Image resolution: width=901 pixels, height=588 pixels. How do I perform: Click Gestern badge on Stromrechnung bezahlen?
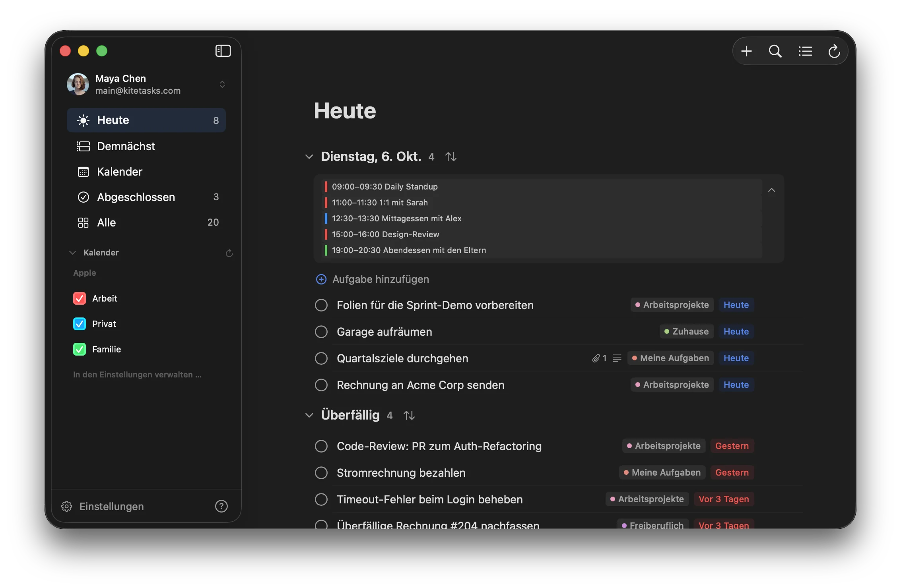click(732, 472)
